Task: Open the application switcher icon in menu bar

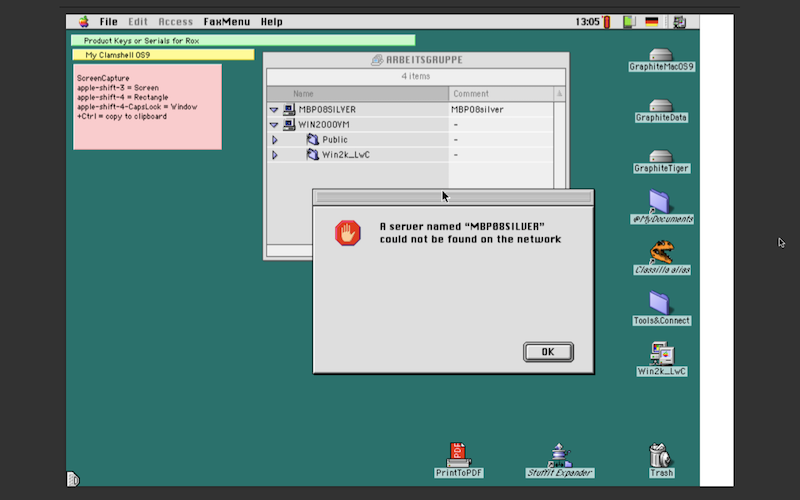Action: click(x=679, y=21)
